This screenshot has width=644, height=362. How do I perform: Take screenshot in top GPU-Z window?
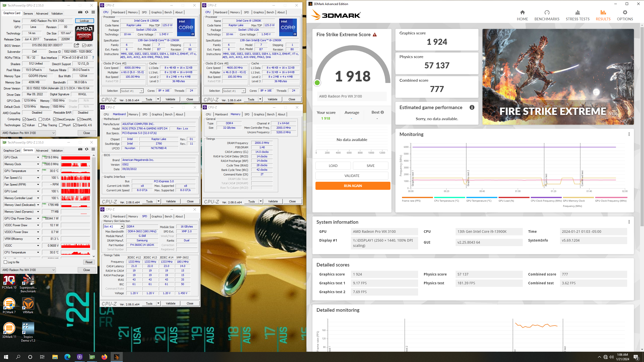80,12
